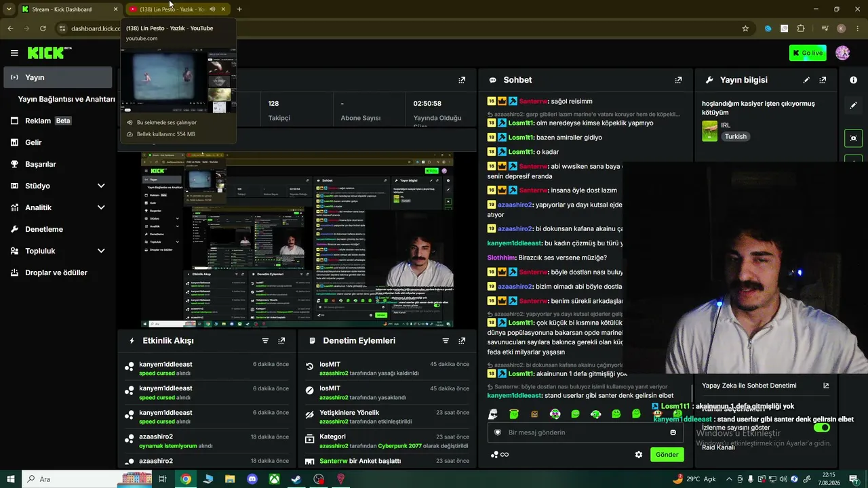
Task: Reload the page with the browser refresh button
Action: (x=43, y=28)
